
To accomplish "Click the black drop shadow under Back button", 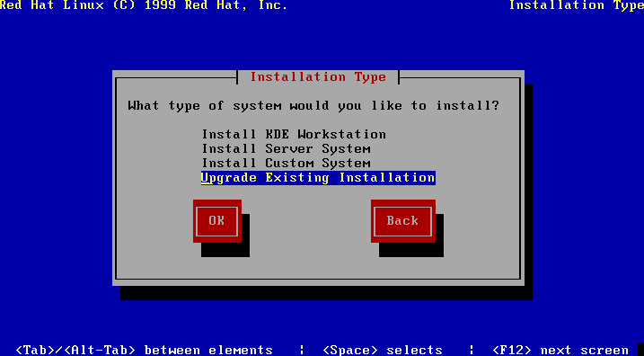I will 411,250.
